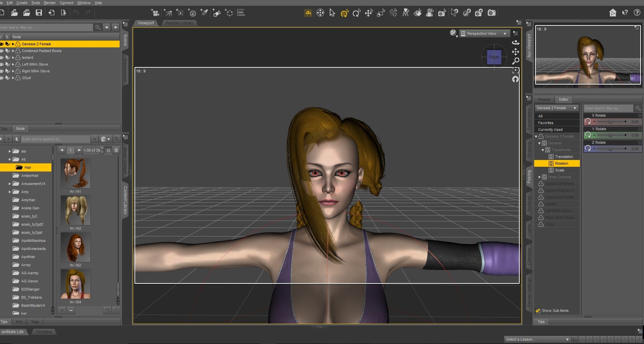Adjust the Y Rotate slider
644x344 pixels.
click(610, 135)
